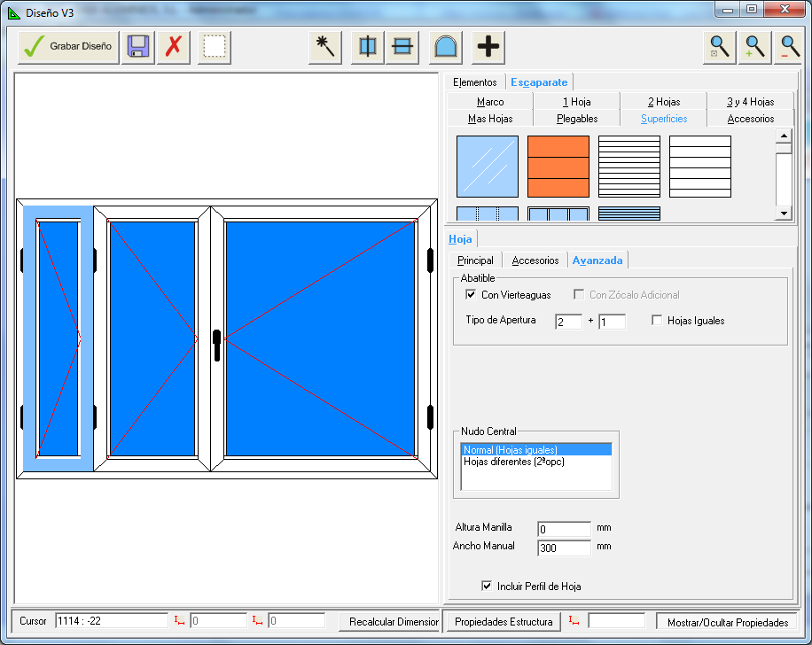Select the arch shape tool
This screenshot has height=645, width=812.
[446, 47]
